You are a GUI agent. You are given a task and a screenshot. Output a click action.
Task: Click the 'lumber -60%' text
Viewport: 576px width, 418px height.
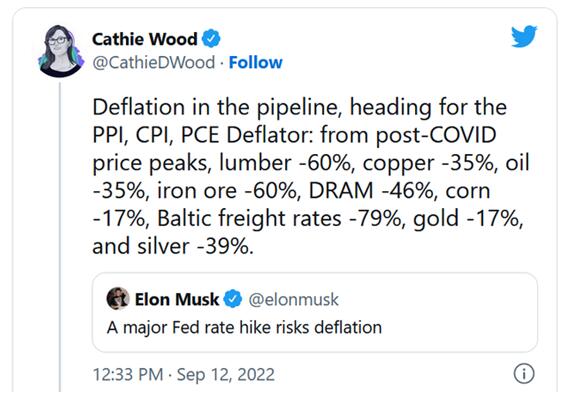click(x=285, y=163)
